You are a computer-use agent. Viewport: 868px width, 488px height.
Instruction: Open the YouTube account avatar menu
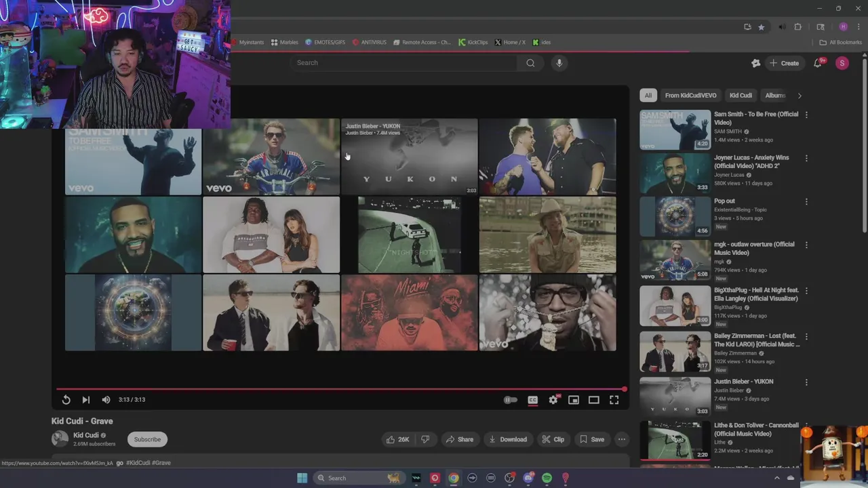[x=842, y=63]
